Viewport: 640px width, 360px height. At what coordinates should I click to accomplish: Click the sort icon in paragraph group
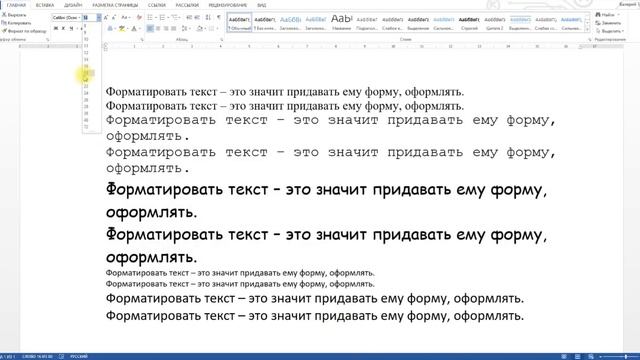[208, 18]
